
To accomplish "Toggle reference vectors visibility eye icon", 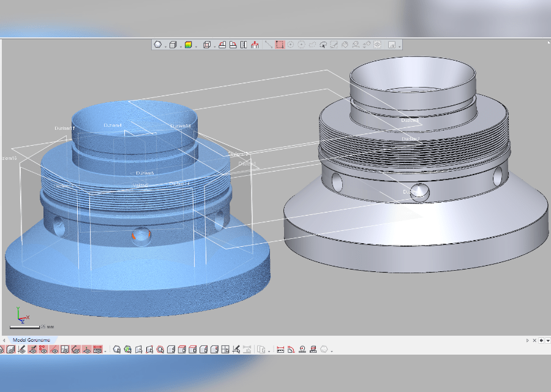I will tap(54, 350).
